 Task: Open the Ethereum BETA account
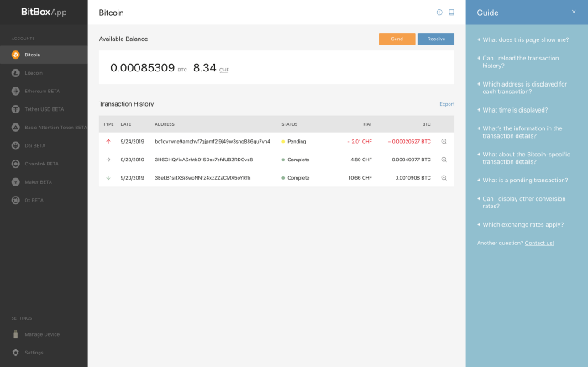[x=44, y=91]
